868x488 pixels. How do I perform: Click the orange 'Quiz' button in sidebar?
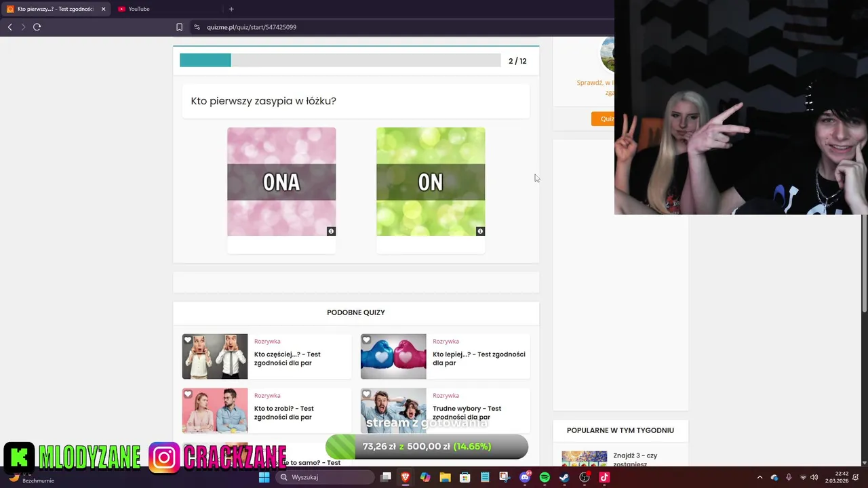603,119
